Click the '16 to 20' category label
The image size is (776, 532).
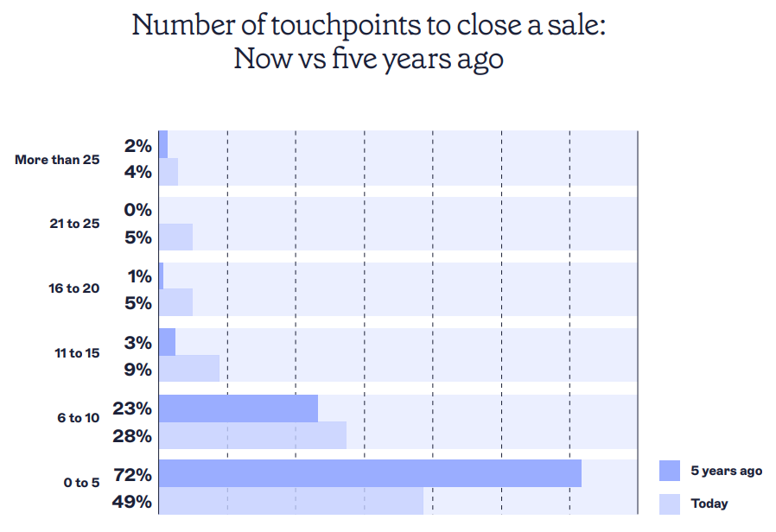click(73, 288)
